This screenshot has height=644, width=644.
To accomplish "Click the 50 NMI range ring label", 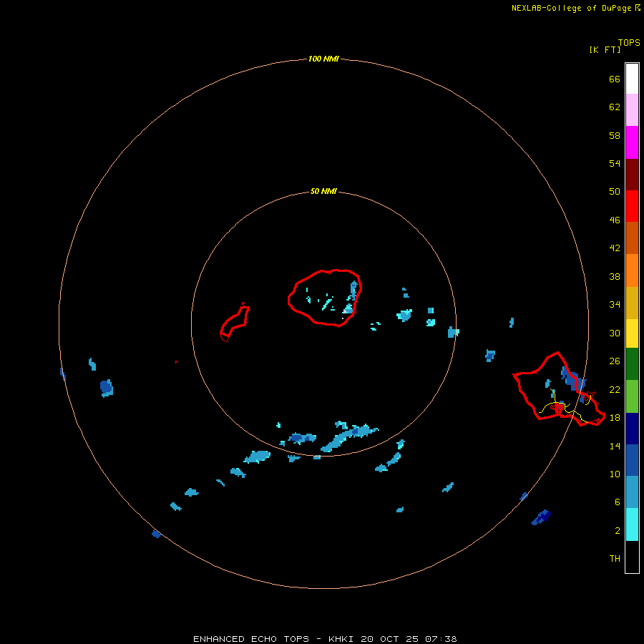I will point(323,191).
